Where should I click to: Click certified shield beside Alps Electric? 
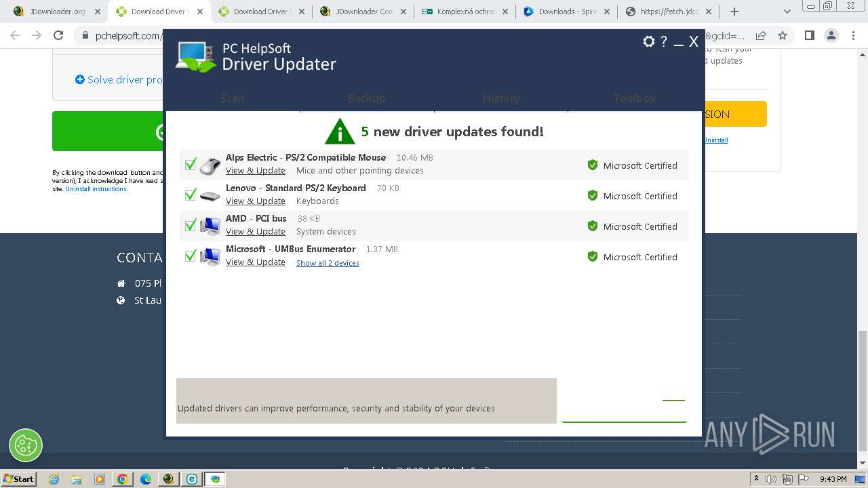pos(593,165)
